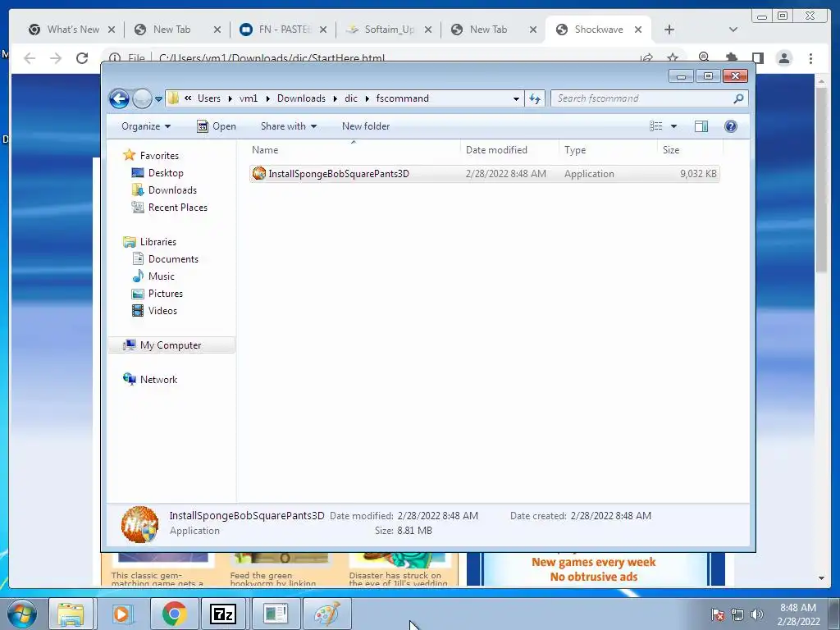
Task: Sort by the Name column header
Action: pos(354,150)
